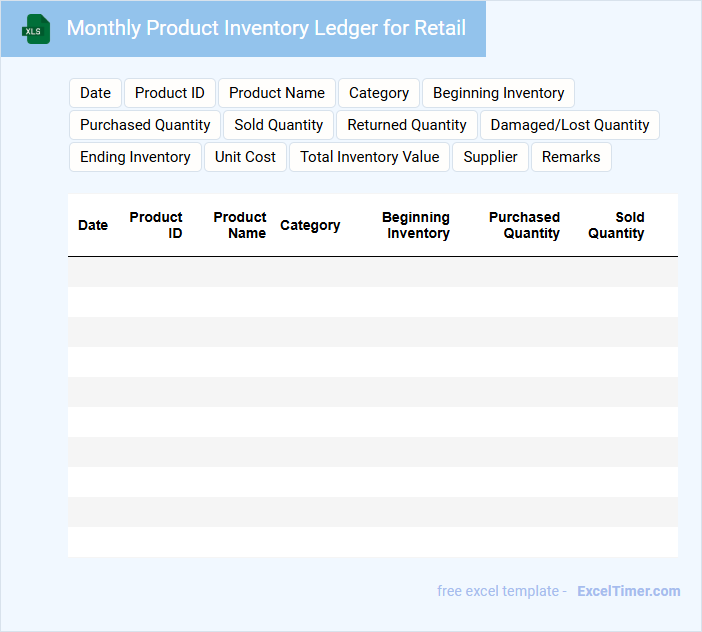Select the Date field tag
The width and height of the screenshot is (702, 632).
point(95,93)
